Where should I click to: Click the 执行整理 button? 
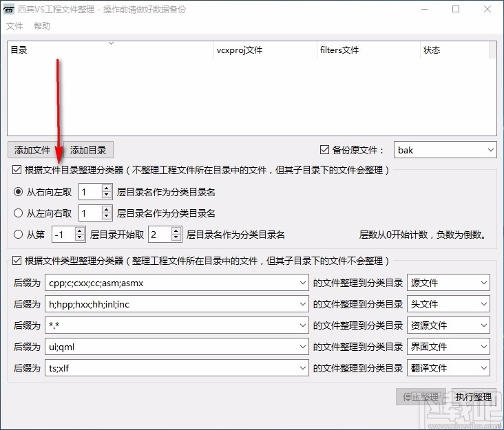[x=474, y=397]
